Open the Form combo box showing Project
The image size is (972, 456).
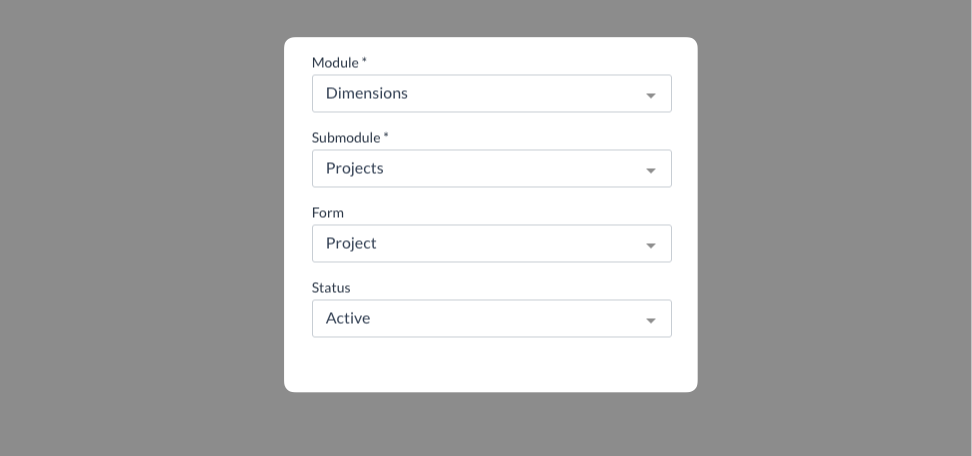point(491,244)
